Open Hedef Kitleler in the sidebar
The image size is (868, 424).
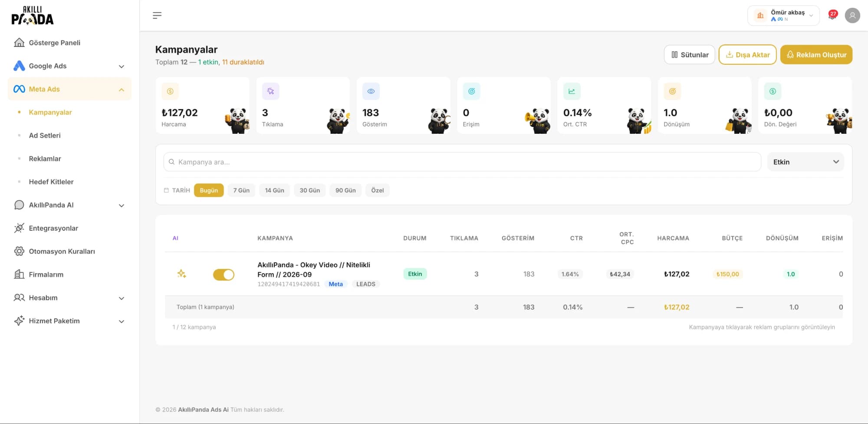[x=51, y=182]
